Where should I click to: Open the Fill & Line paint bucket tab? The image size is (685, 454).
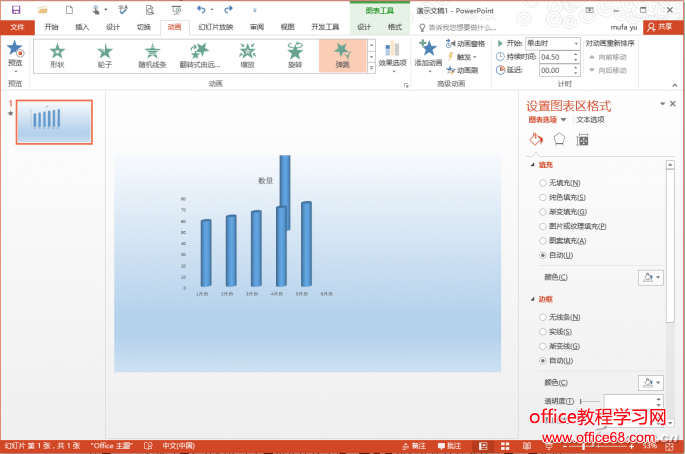click(535, 139)
